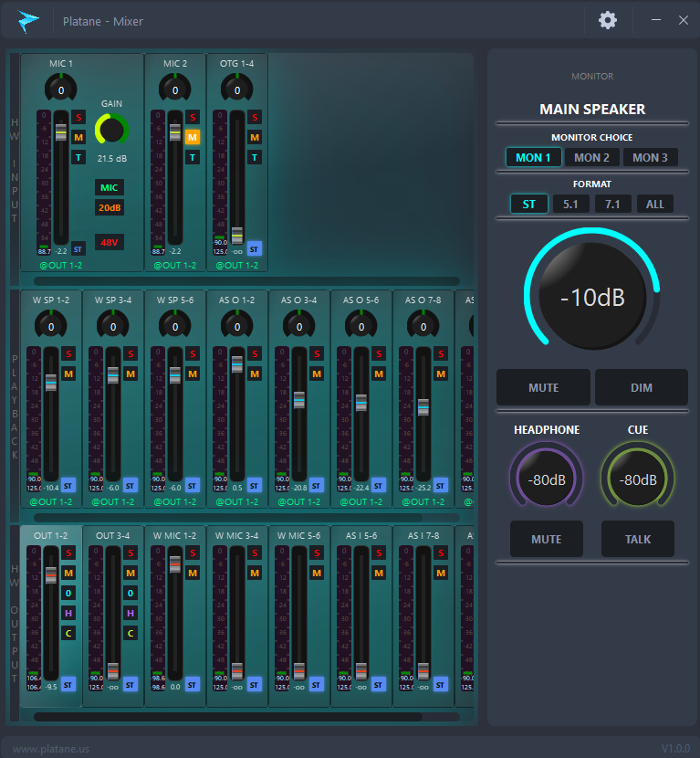Click the OTG 1-4 pan knob
This screenshot has height=758, width=700.
236,89
